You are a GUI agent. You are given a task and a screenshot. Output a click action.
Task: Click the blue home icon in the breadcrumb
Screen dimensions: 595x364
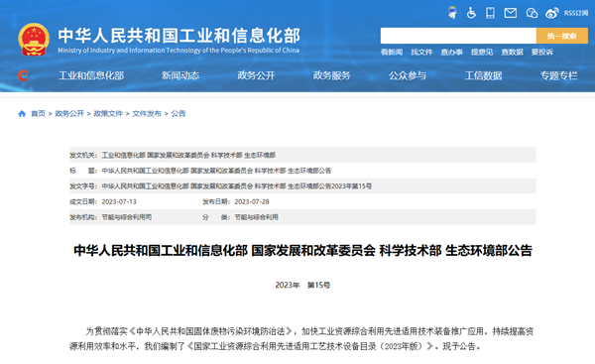pos(22,113)
